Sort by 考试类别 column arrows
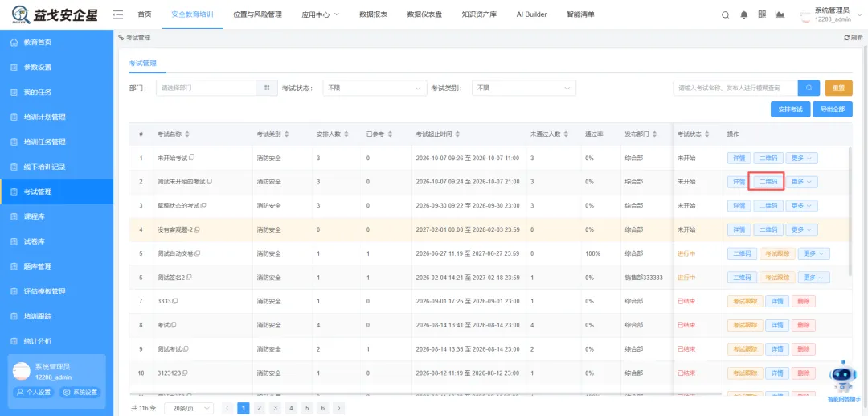Image resolution: width=868 pixels, height=416 pixels. tap(286, 134)
